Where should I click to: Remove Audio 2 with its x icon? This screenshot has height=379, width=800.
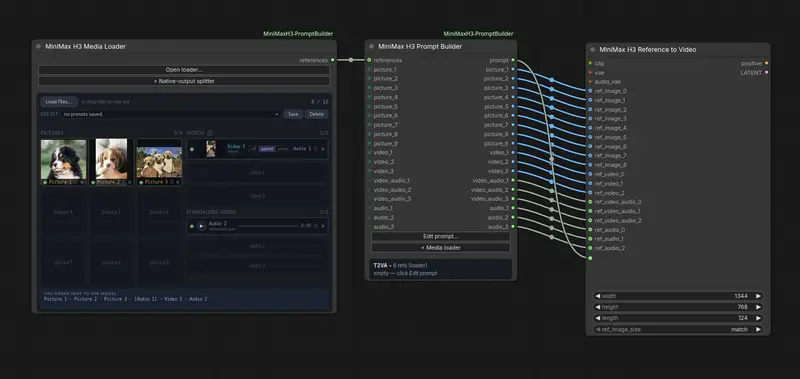tap(322, 226)
